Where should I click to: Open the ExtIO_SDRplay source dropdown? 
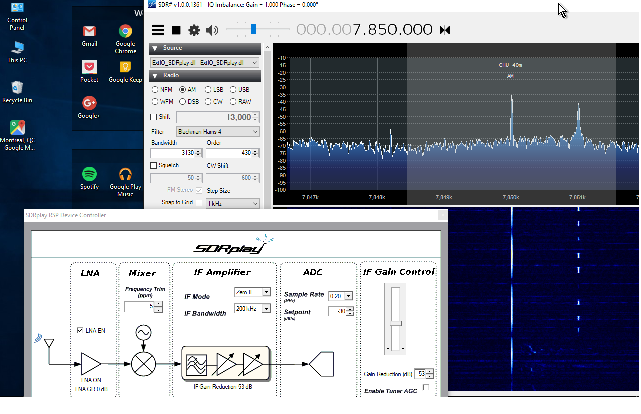coord(204,63)
